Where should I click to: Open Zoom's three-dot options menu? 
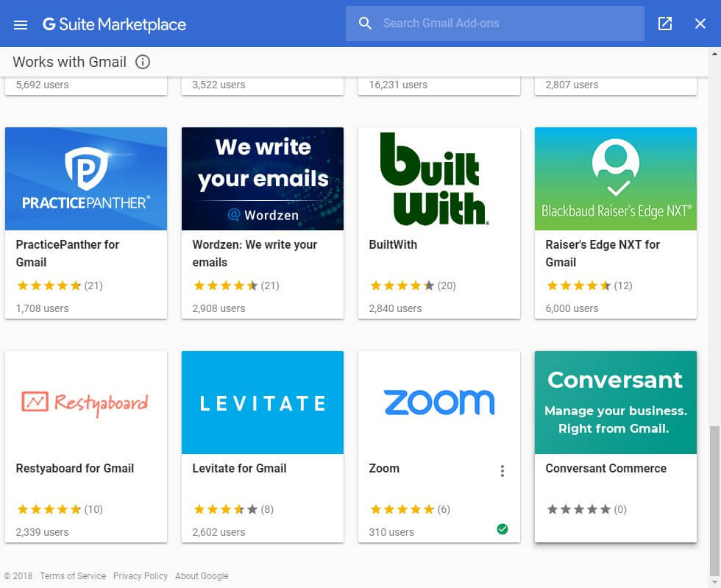[x=502, y=471]
